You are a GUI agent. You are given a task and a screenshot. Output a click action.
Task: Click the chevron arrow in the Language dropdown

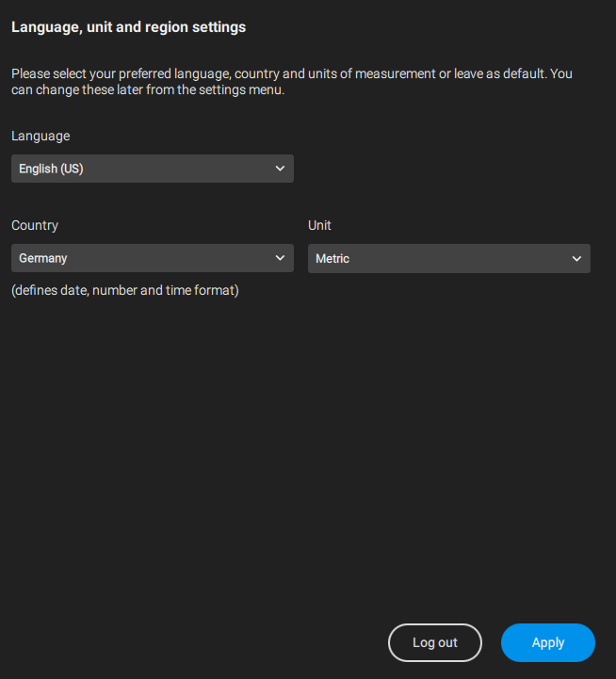point(280,169)
